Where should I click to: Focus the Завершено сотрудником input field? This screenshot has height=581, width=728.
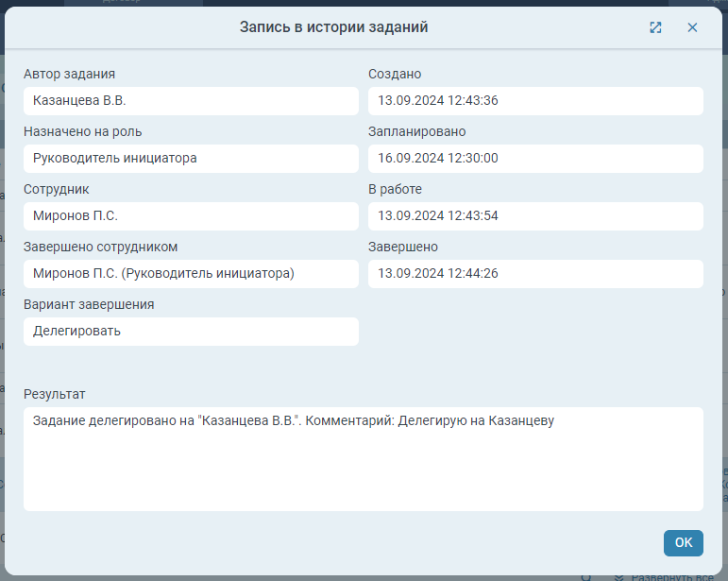pyautogui.click(x=191, y=273)
